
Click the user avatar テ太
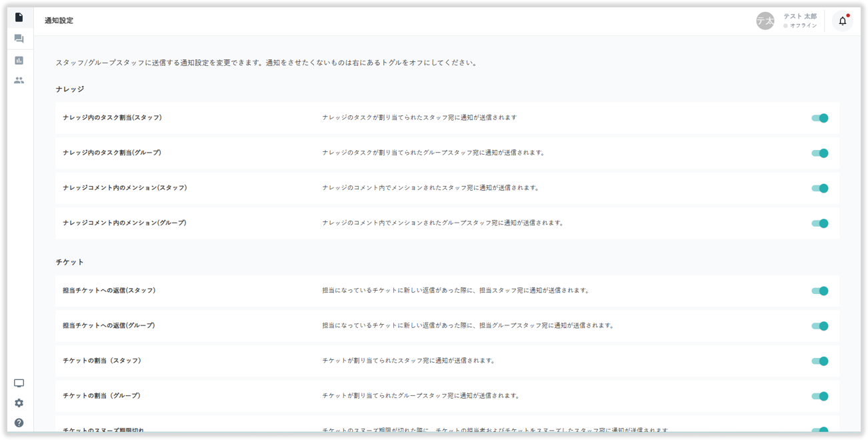point(765,21)
